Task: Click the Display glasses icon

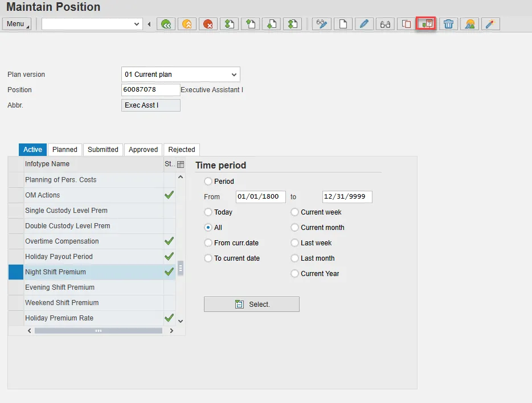Action: coord(386,24)
